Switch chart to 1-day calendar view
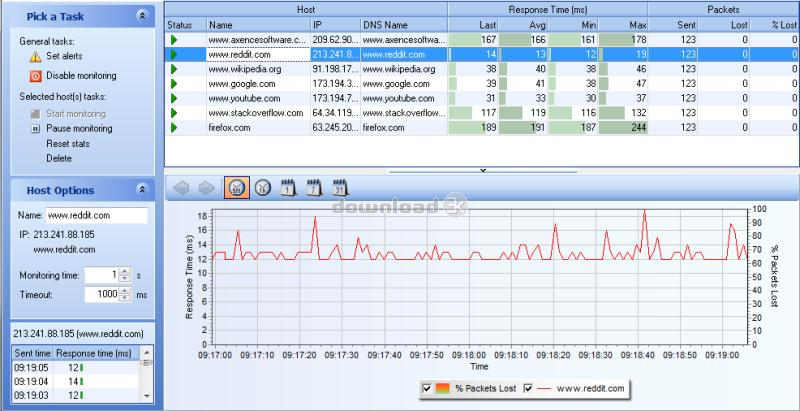 [289, 188]
